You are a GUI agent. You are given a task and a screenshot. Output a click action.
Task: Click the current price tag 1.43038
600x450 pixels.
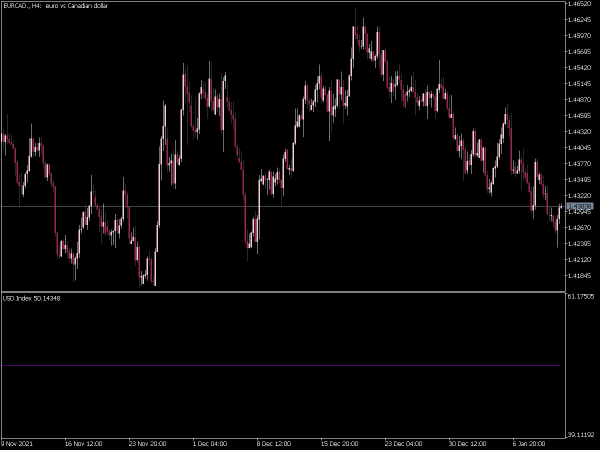pos(580,206)
